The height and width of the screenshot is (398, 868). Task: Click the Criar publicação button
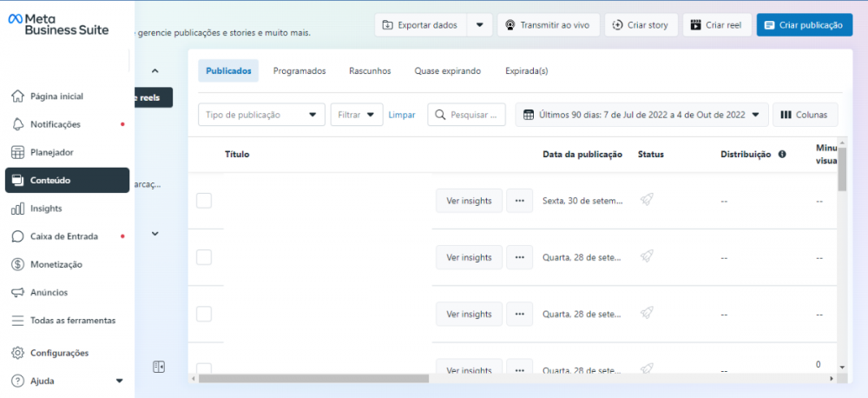click(x=803, y=25)
